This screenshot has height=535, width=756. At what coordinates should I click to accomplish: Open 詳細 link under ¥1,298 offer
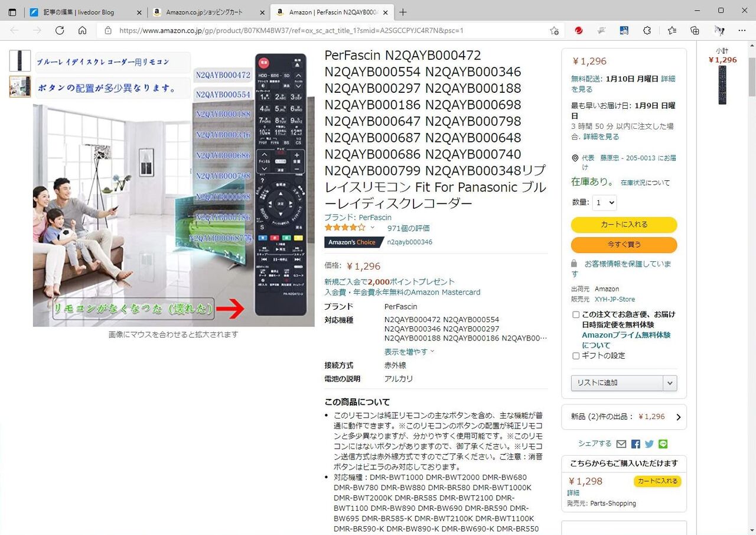click(573, 493)
